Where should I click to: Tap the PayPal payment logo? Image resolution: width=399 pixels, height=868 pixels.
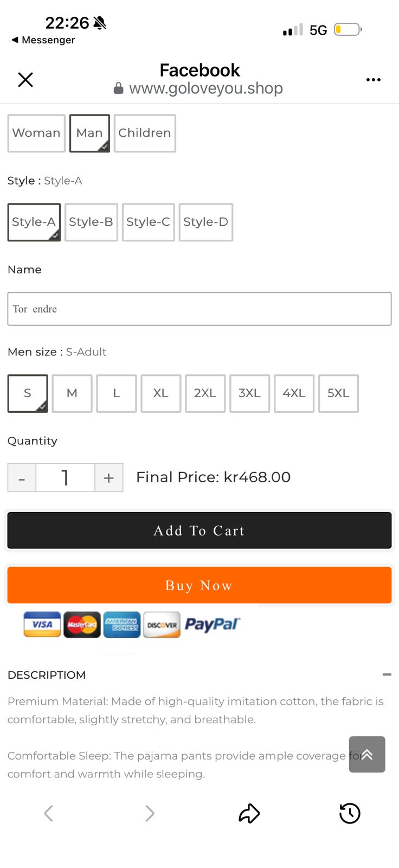click(213, 624)
